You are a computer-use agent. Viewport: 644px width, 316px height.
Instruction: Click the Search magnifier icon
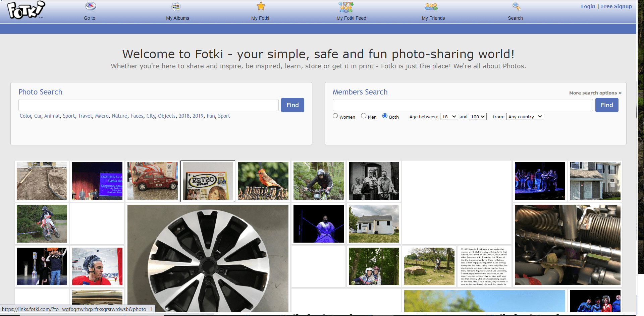pos(516,6)
